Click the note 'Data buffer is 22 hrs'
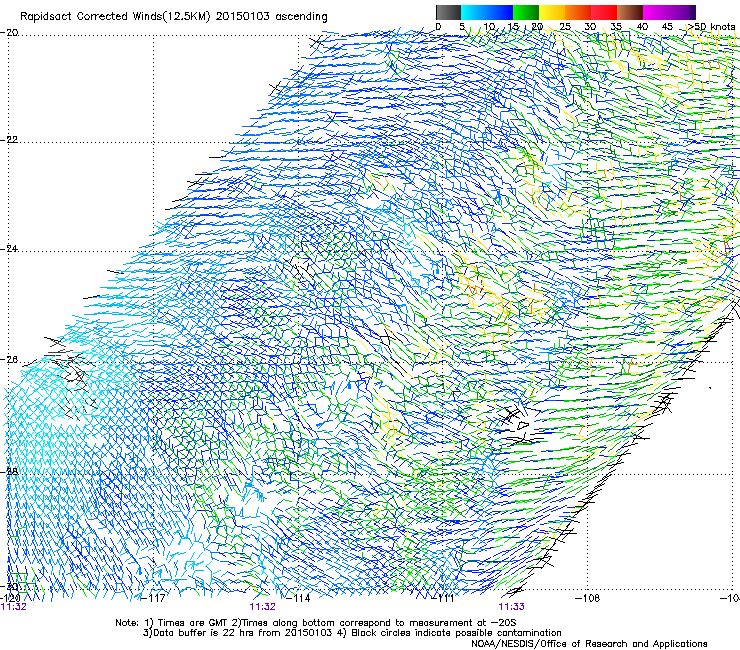Screen dimensions: 740x650 point(202,633)
